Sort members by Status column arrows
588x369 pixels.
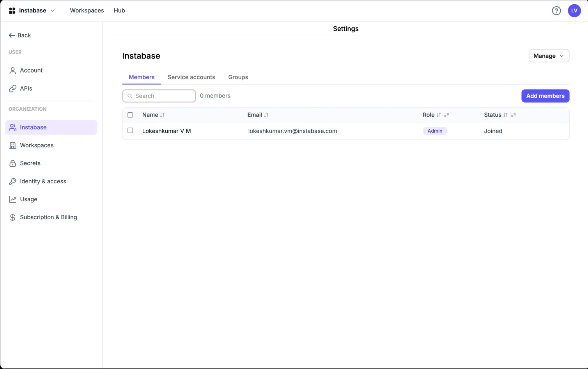tap(505, 115)
